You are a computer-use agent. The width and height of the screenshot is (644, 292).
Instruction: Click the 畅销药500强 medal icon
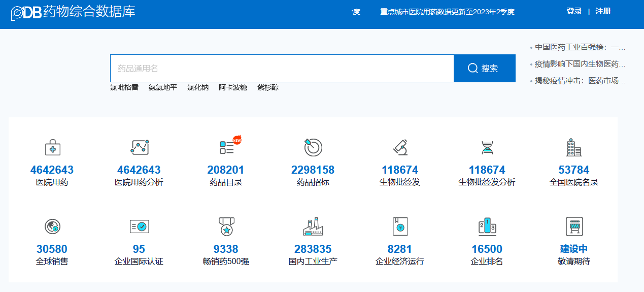[226, 226]
